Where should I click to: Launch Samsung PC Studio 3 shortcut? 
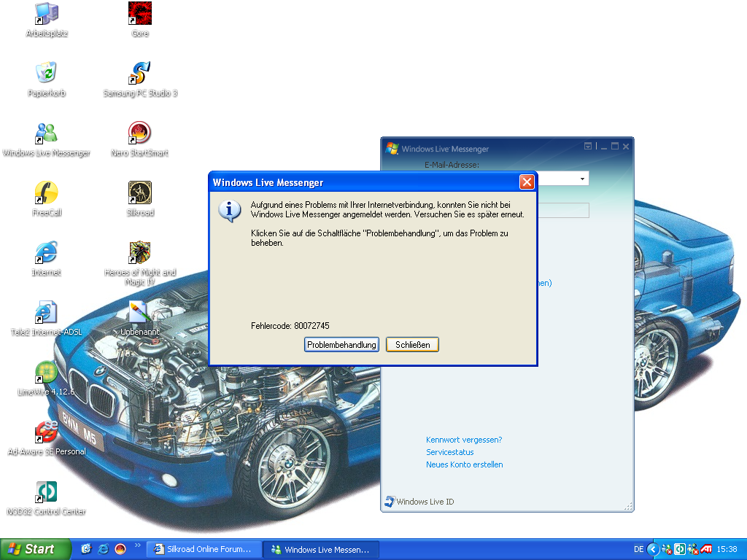click(139, 73)
